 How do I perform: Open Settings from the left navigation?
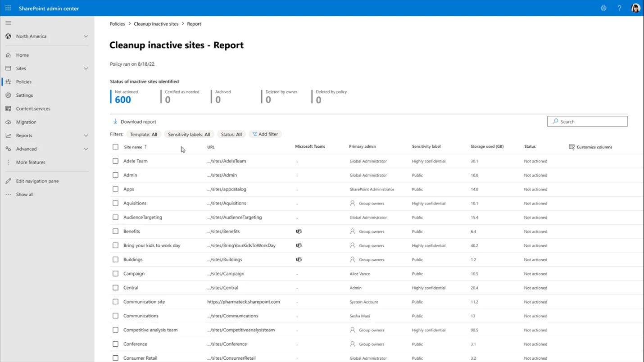pyautogui.click(x=25, y=95)
